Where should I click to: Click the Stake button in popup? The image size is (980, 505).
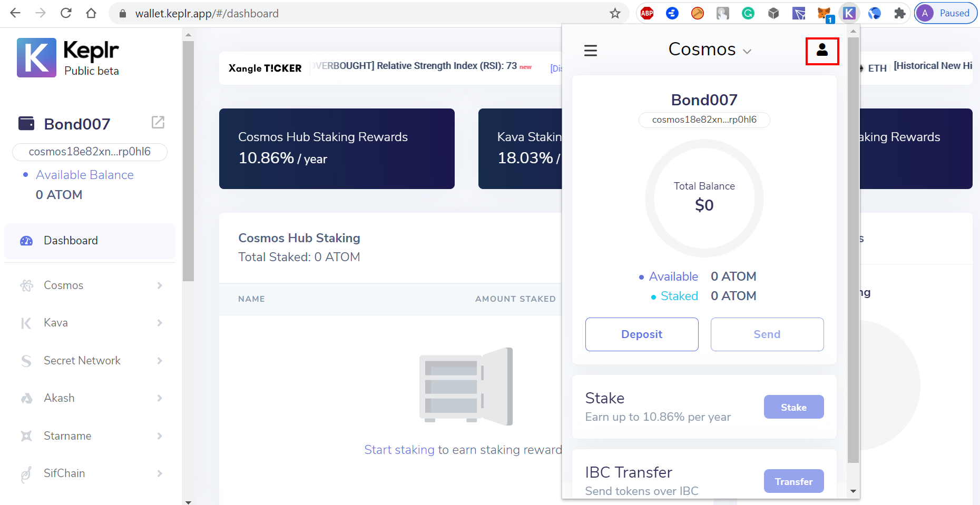click(793, 407)
